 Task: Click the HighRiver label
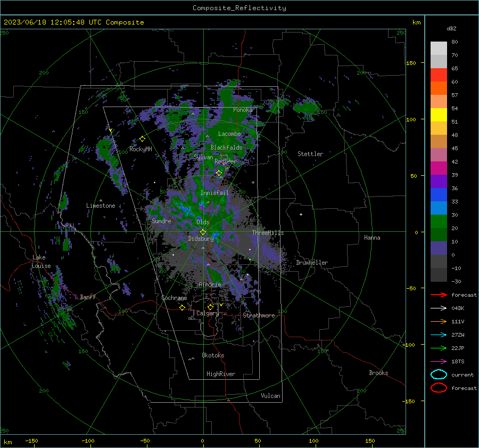tap(221, 374)
